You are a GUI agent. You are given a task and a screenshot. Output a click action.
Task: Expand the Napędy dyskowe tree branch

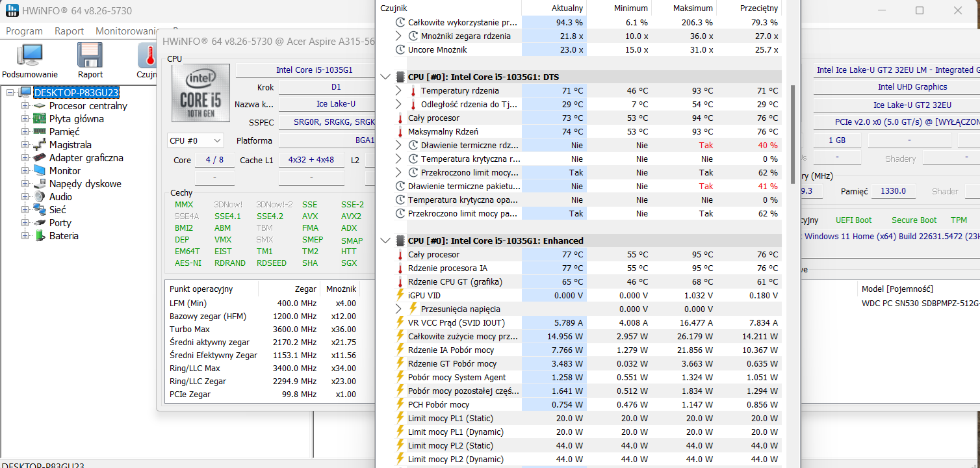point(25,184)
